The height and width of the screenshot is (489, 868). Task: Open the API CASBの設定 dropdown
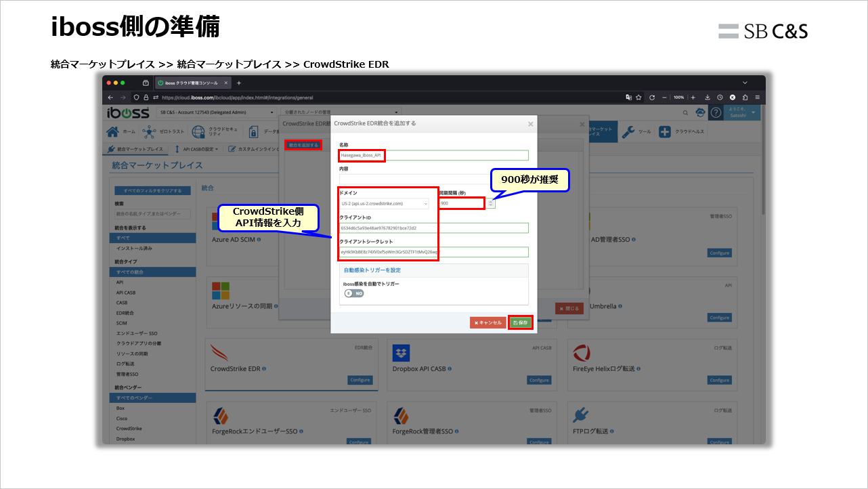click(199, 150)
